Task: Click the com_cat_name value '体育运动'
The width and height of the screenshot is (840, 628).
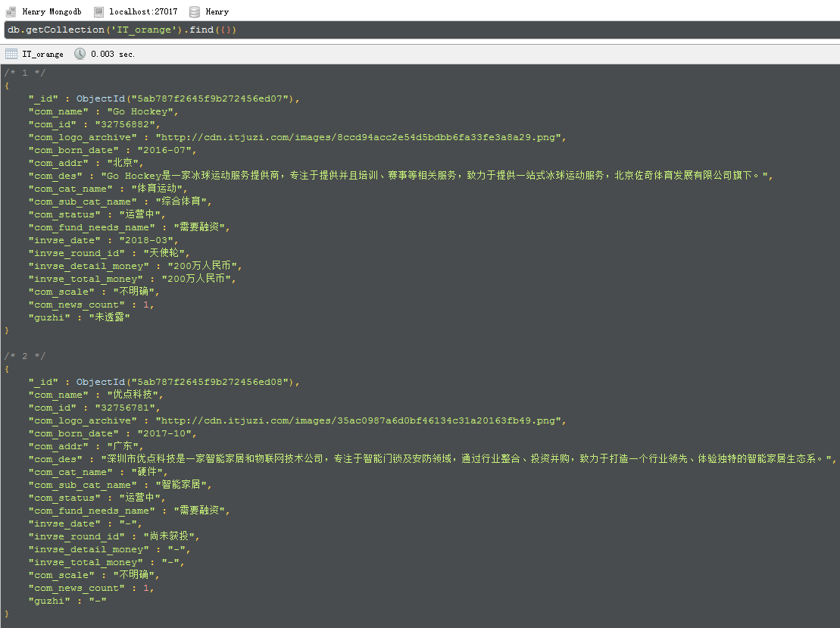Action: pos(157,189)
